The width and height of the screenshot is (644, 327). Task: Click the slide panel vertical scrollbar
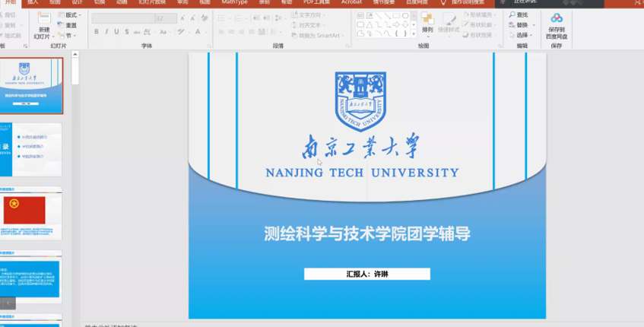(x=75, y=68)
